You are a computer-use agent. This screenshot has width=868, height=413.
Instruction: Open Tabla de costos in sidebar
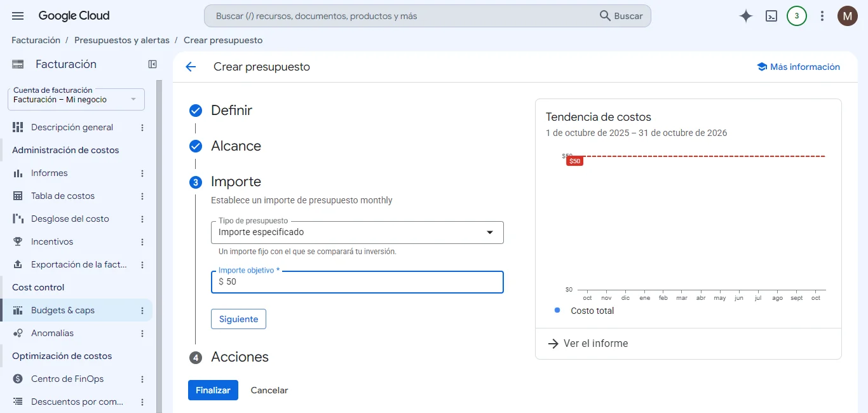click(63, 196)
